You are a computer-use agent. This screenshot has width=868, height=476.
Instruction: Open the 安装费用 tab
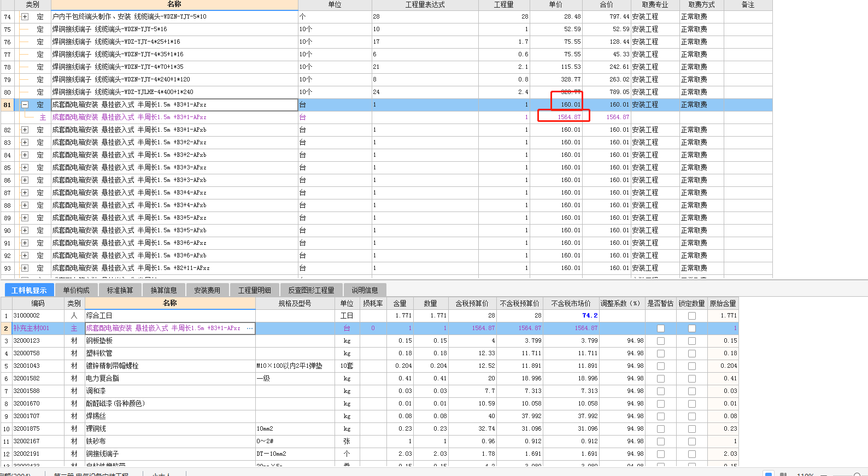[x=207, y=290]
